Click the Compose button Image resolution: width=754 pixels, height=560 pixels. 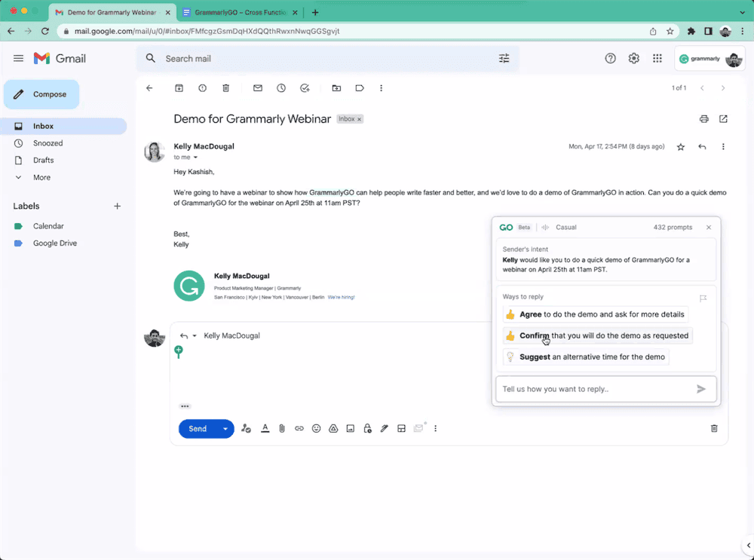[x=41, y=94]
